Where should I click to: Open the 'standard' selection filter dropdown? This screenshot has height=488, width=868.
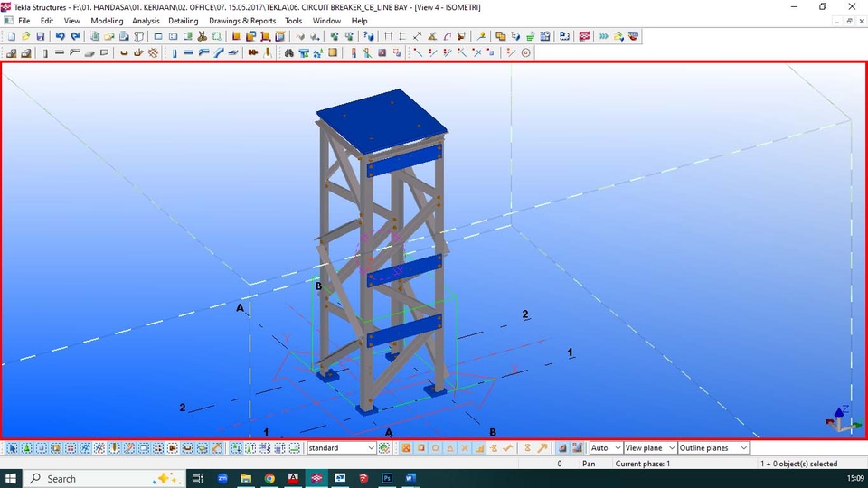pos(342,448)
